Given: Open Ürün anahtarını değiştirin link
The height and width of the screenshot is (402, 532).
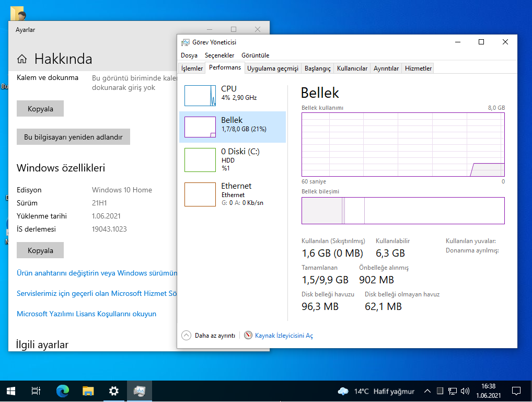Looking at the screenshot, I should pyautogui.click(x=97, y=273).
